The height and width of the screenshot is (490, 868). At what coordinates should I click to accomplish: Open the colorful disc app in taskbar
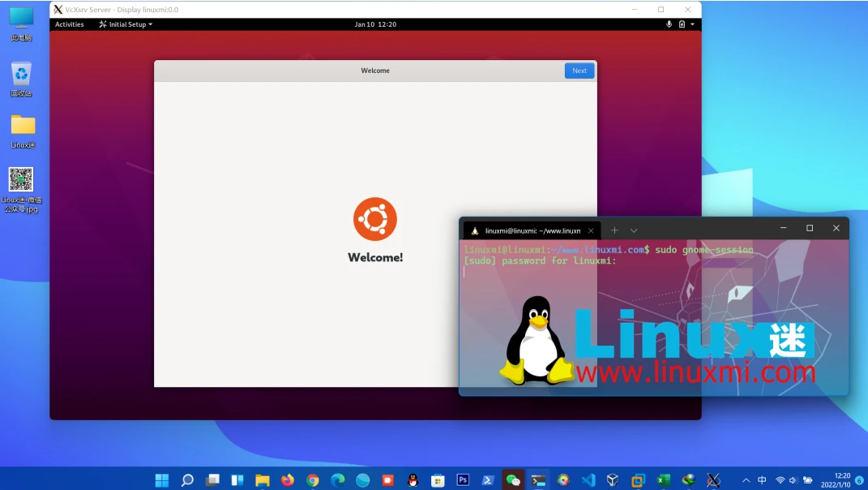click(x=563, y=480)
